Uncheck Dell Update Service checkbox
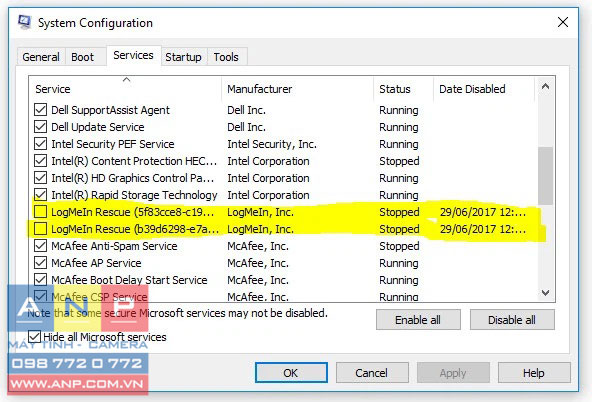592x402 pixels. pos(40,127)
